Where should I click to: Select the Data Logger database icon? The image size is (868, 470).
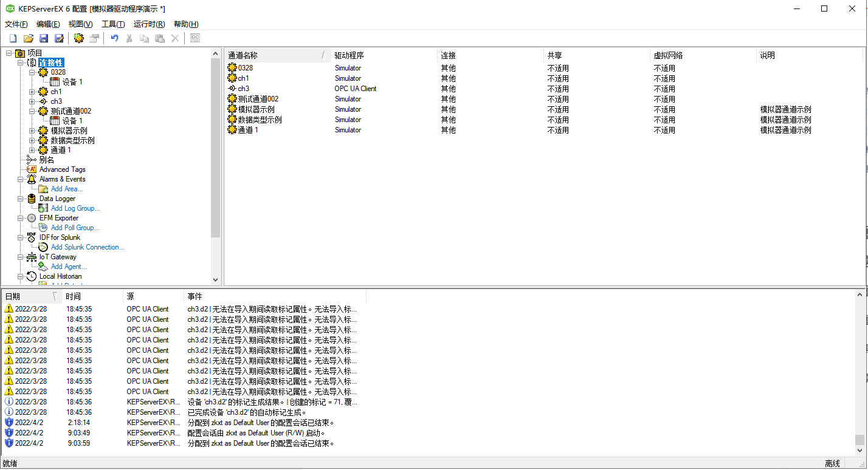(x=31, y=198)
